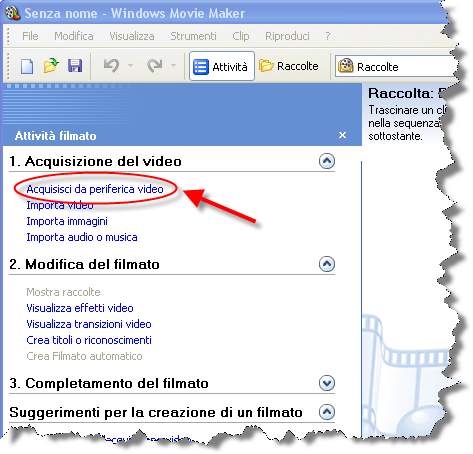Expand the Completamento del filmato section
Image resolution: width=473 pixels, height=454 pixels.
click(327, 383)
